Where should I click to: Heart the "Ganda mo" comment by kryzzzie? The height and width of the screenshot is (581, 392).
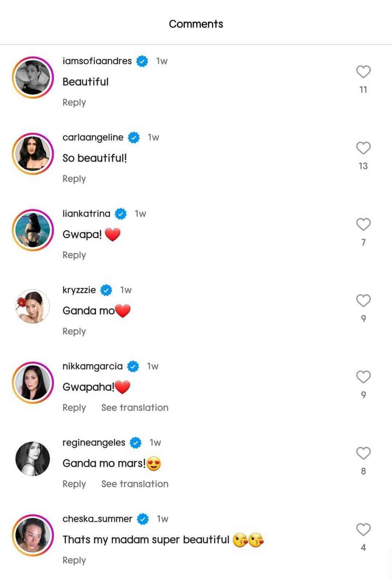(x=363, y=301)
